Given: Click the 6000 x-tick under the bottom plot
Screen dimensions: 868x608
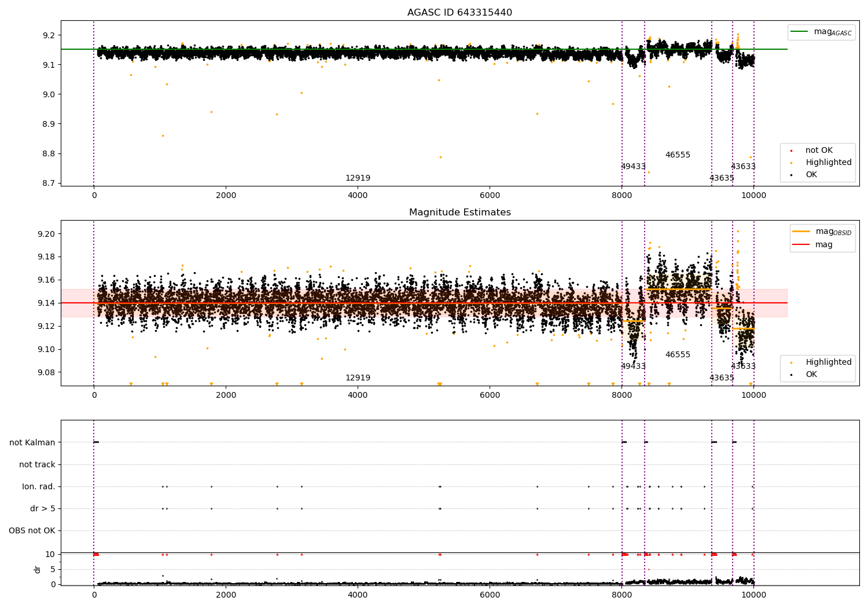Looking at the screenshot, I should (x=490, y=595).
